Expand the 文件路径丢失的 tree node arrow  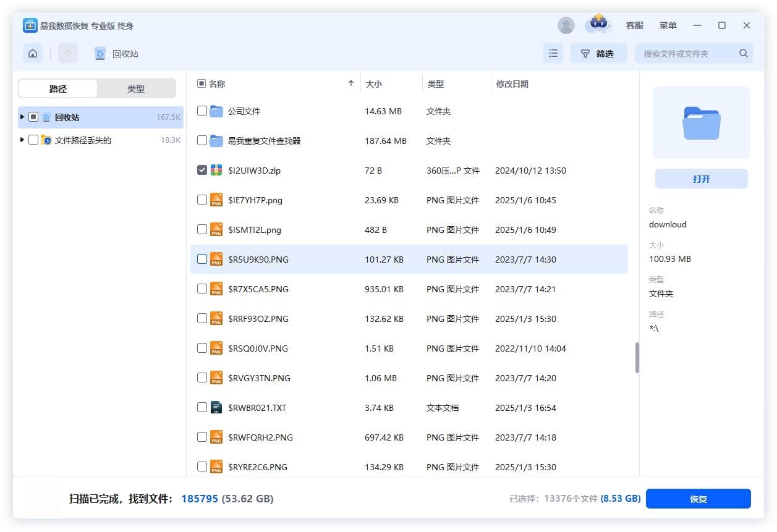click(22, 140)
